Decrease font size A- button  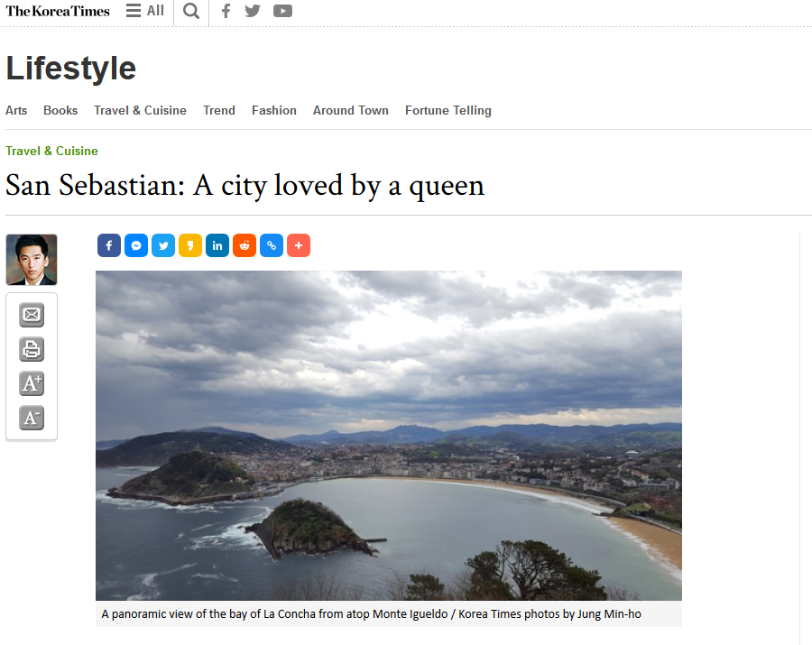tap(32, 418)
